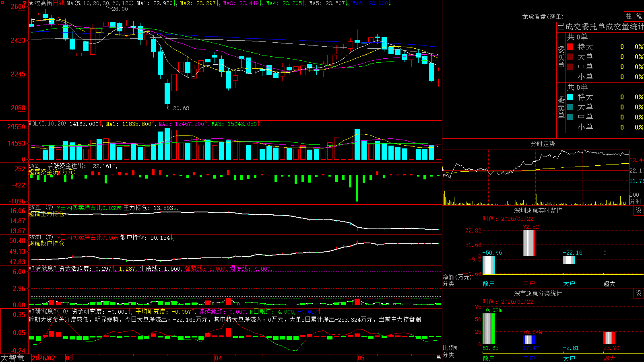Click the 深市超赢分类统计 panel title

(538, 293)
